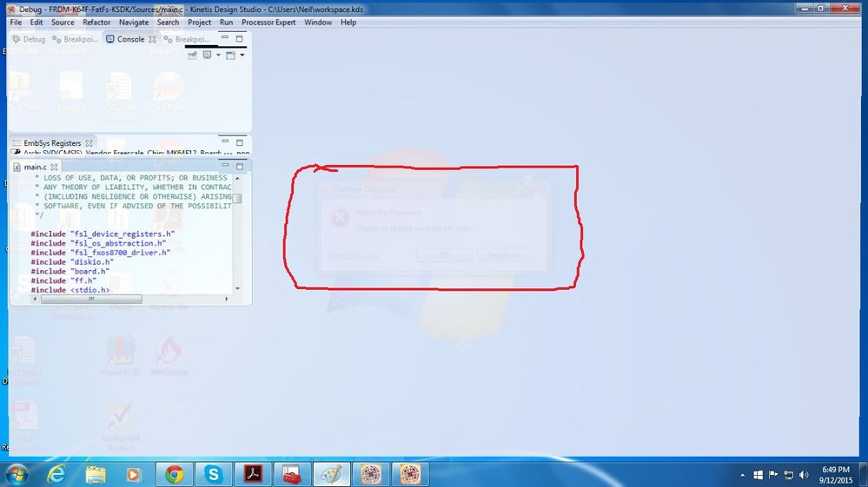Click the line including "board.h"
Image resolution: width=868 pixels, height=487 pixels.
(x=70, y=272)
